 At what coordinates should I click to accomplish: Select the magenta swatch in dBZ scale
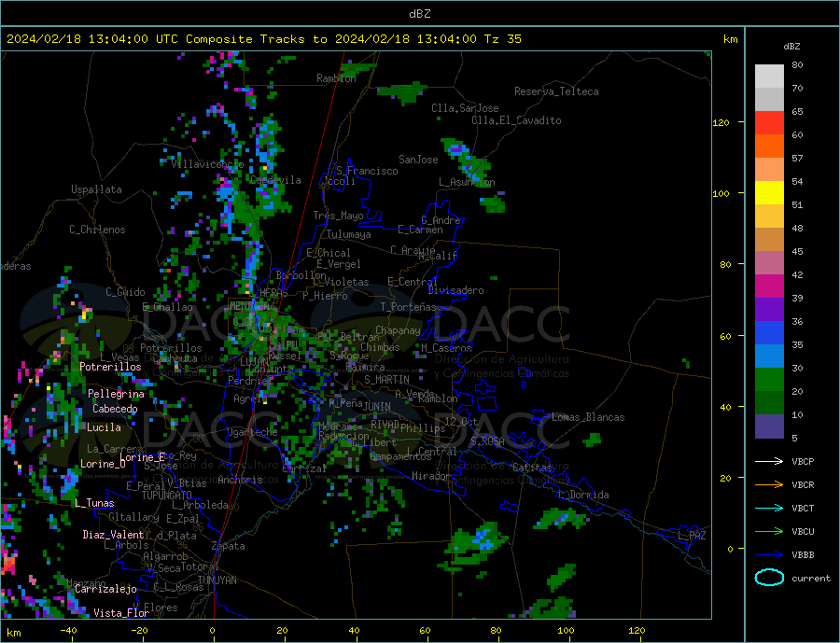[769, 287]
